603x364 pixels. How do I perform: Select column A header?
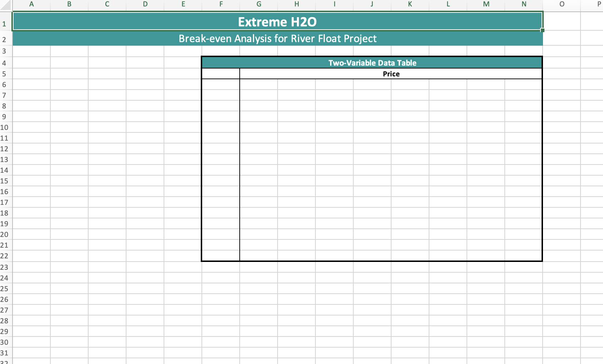pyautogui.click(x=31, y=4)
